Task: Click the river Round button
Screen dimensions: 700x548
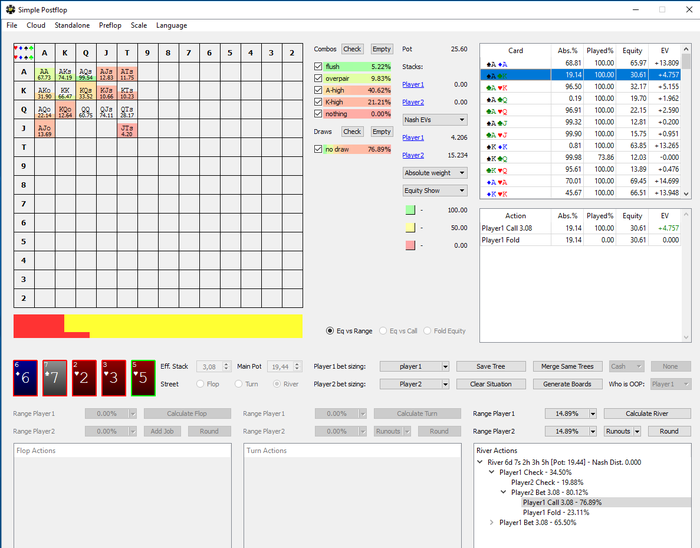Action: (669, 432)
